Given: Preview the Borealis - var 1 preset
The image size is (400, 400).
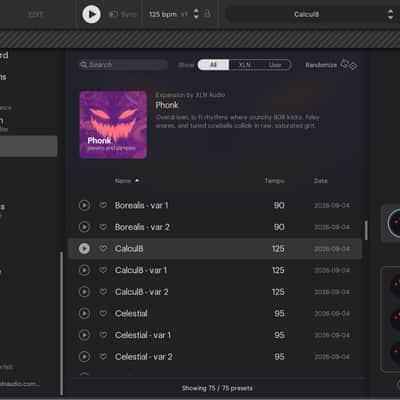Looking at the screenshot, I should 84,205.
